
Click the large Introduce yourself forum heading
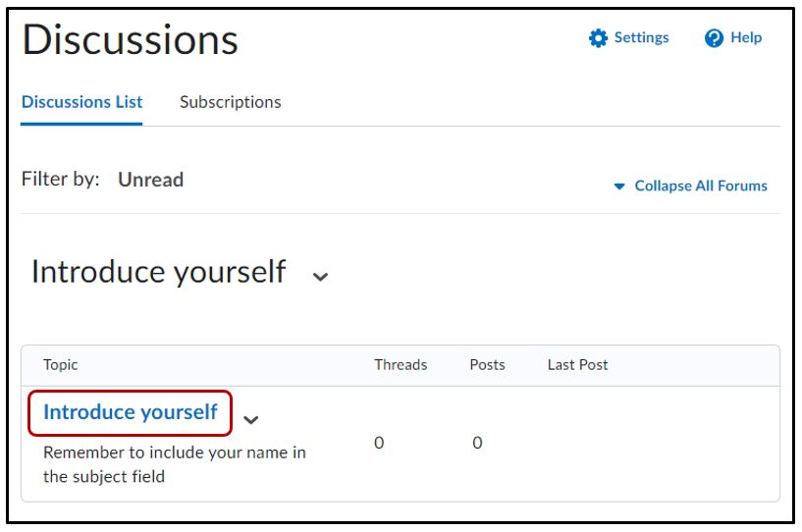point(159,271)
